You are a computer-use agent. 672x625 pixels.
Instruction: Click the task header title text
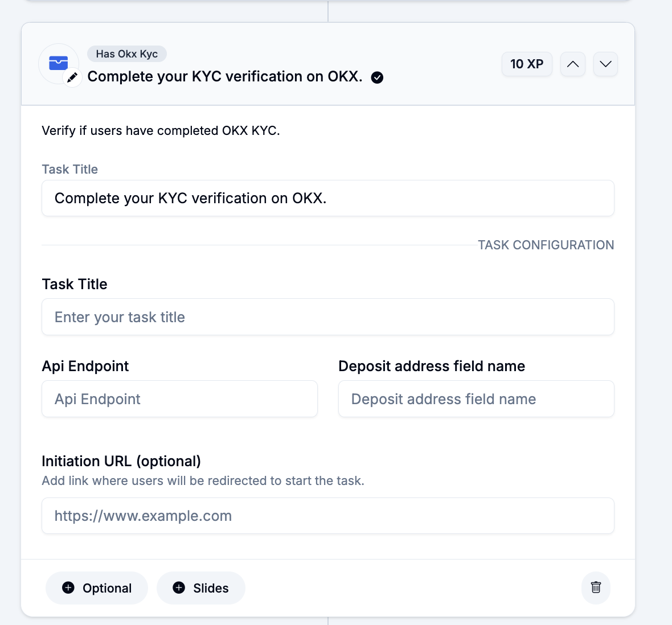tap(225, 77)
